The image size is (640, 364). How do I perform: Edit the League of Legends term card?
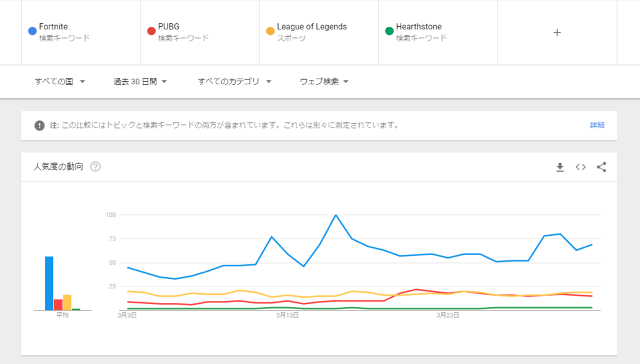(319, 32)
